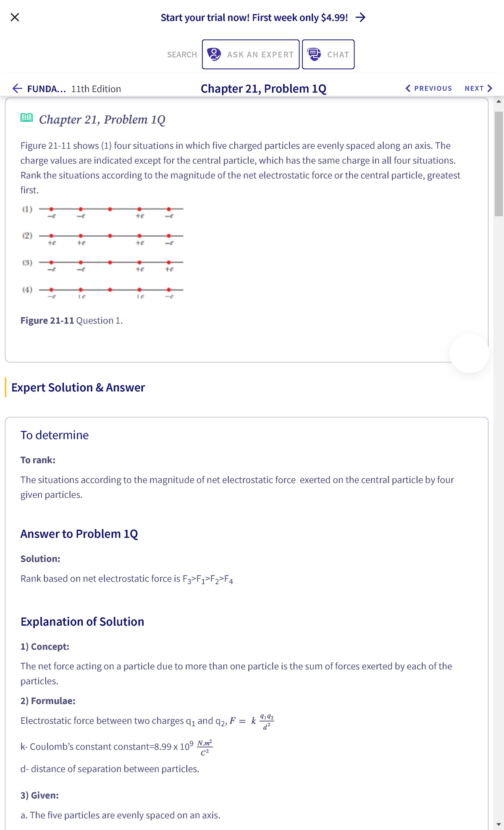Screen dimensions: 504x830
Task: Click the back arrow beside FUNDA... 11th Edition
Action: click(x=16, y=89)
